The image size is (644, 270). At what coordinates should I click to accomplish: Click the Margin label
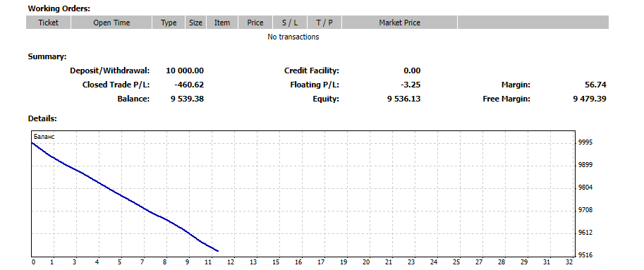(x=516, y=85)
